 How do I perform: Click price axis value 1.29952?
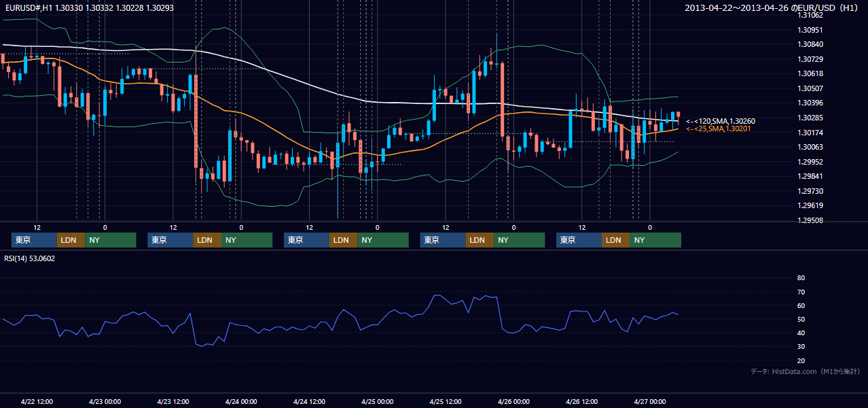point(810,162)
